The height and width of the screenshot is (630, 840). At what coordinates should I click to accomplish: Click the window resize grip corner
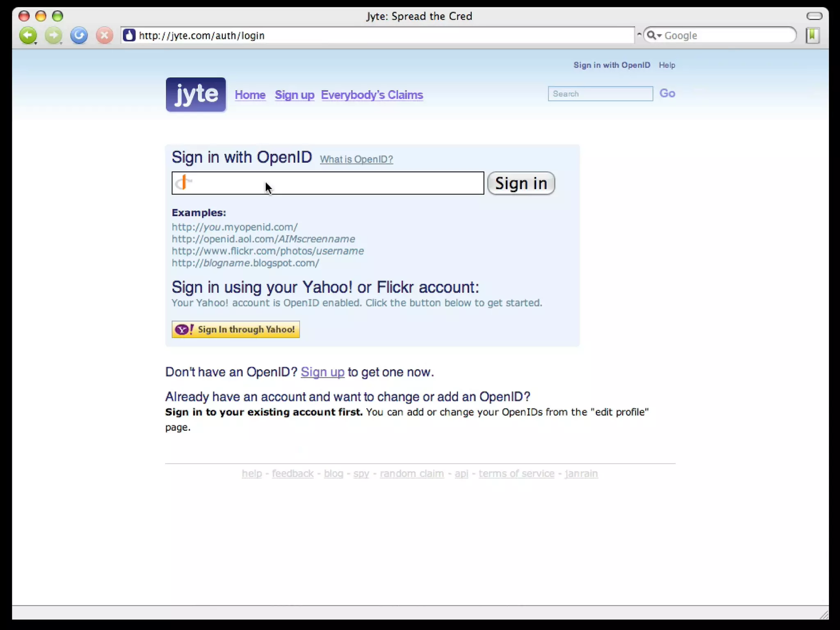pyautogui.click(x=824, y=614)
